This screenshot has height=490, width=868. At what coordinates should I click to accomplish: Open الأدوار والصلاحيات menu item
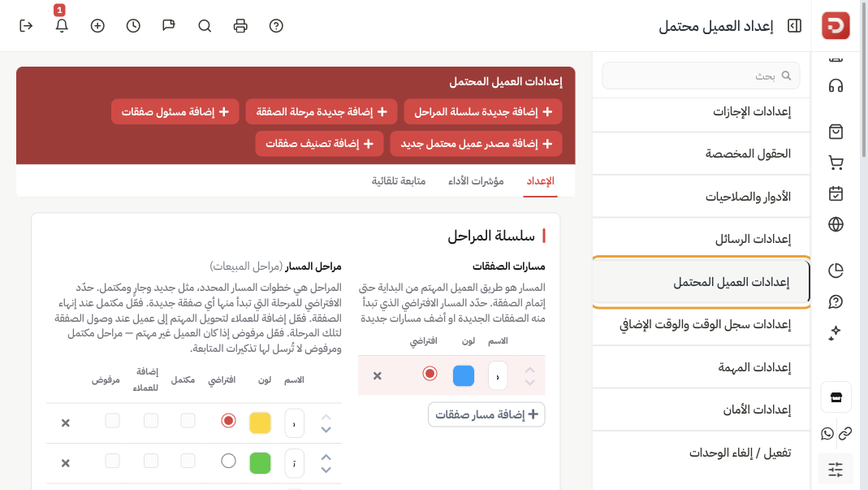[x=701, y=197]
